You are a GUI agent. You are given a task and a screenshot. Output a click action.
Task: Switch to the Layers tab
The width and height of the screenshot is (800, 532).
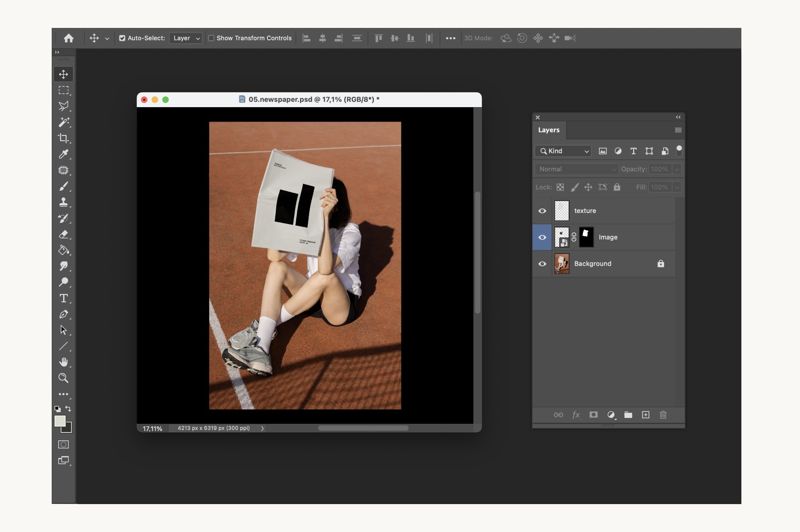549,130
